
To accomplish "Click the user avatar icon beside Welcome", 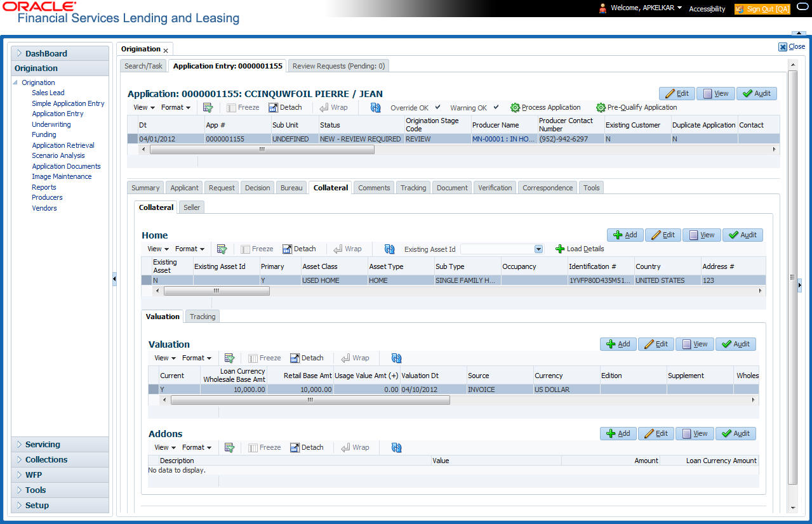I will 602,8.
